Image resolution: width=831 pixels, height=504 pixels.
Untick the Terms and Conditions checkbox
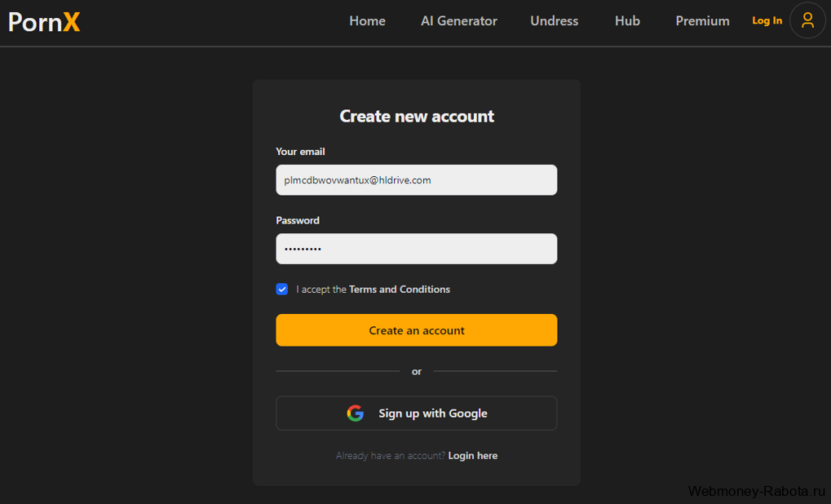tap(282, 289)
